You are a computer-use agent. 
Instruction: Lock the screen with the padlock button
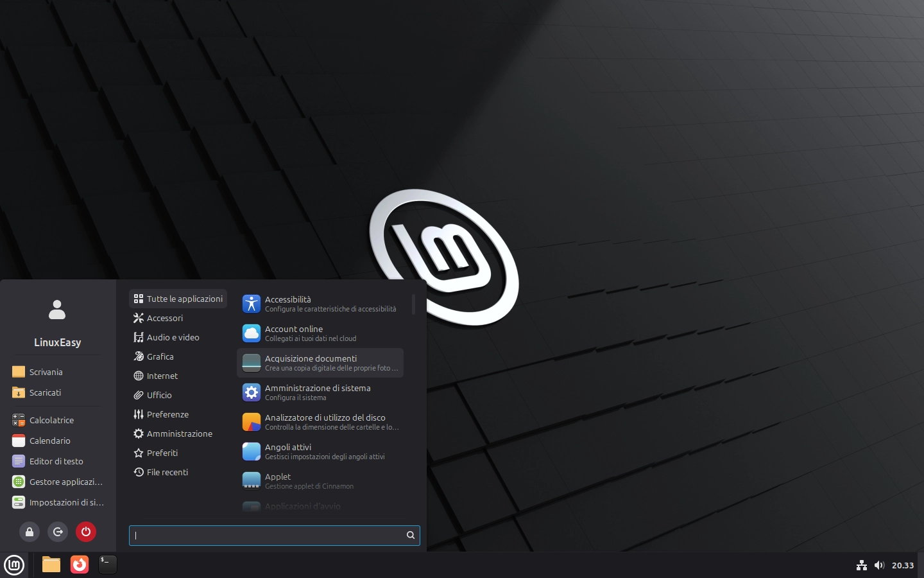[x=30, y=532]
